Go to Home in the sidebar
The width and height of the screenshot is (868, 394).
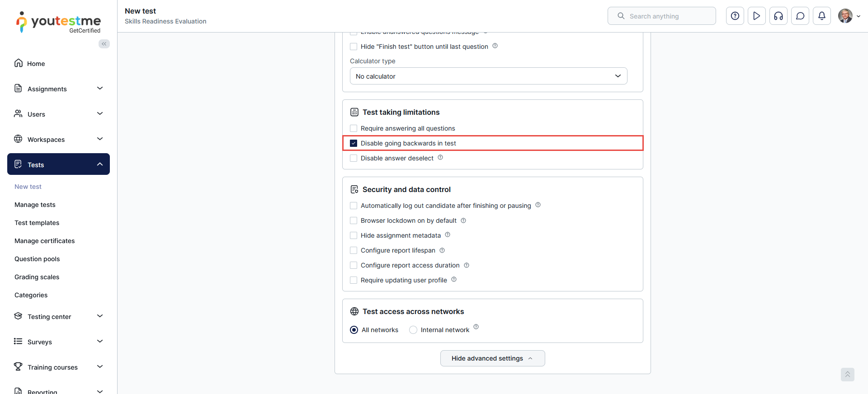(36, 64)
